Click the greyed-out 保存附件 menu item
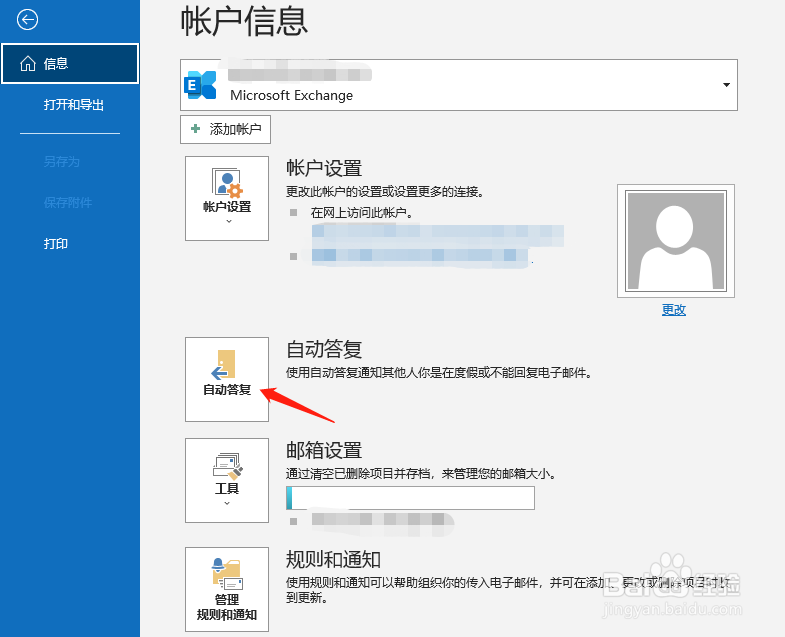The image size is (785, 637). pyautogui.click(x=68, y=202)
